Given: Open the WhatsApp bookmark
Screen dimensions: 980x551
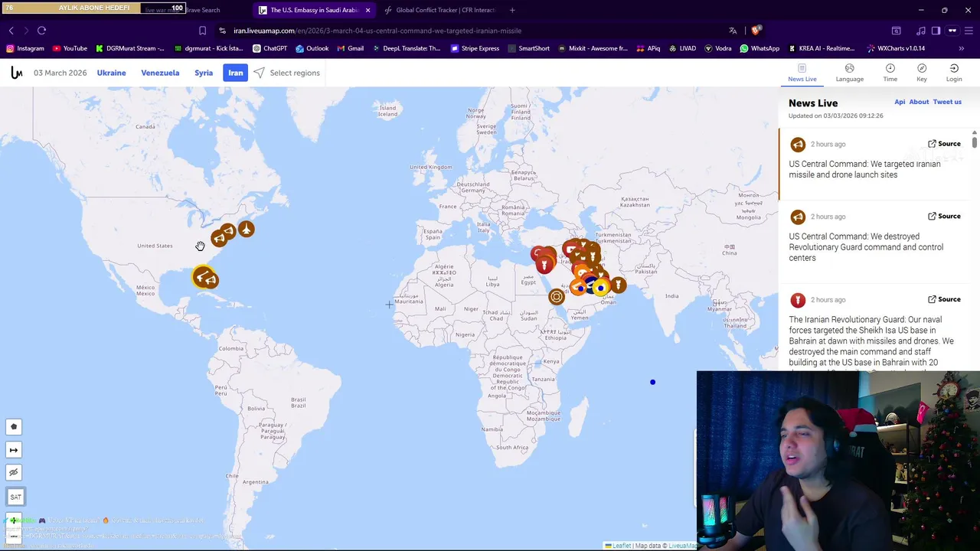Looking at the screenshot, I should click(759, 48).
